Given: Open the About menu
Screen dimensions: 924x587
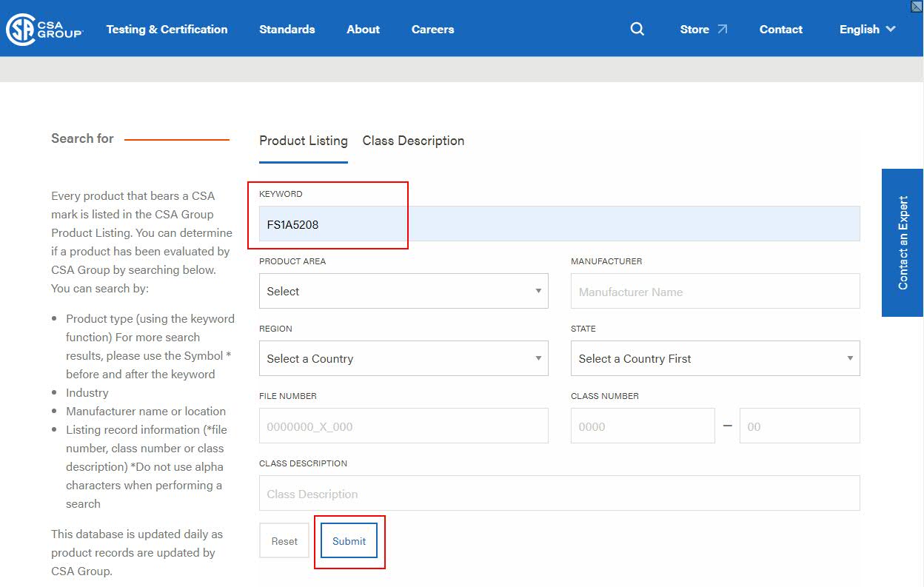Looking at the screenshot, I should tap(363, 30).
